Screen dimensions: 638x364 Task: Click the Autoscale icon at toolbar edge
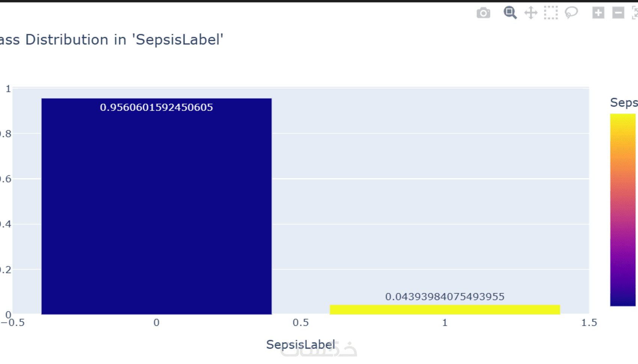click(x=635, y=13)
